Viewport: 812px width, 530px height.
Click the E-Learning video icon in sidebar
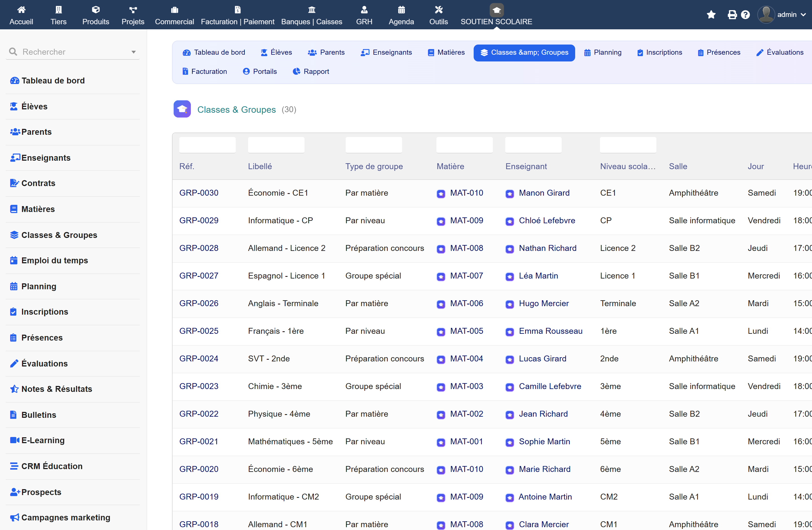pyautogui.click(x=14, y=440)
